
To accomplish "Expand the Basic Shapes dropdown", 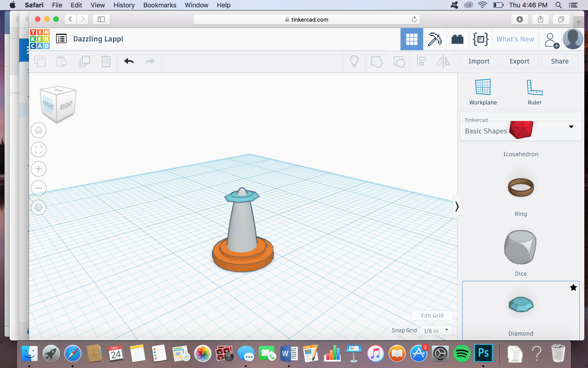I will pyautogui.click(x=571, y=127).
